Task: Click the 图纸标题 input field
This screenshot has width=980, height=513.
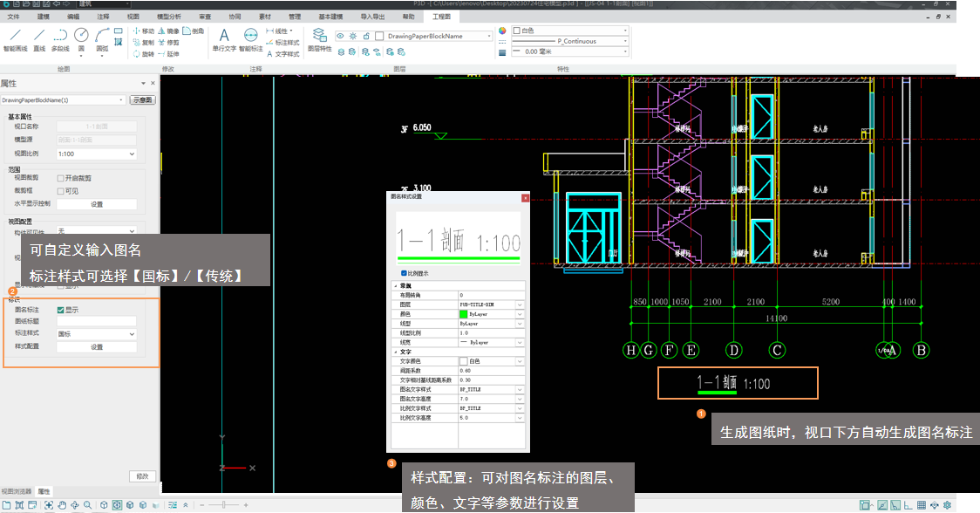Action: 97,322
